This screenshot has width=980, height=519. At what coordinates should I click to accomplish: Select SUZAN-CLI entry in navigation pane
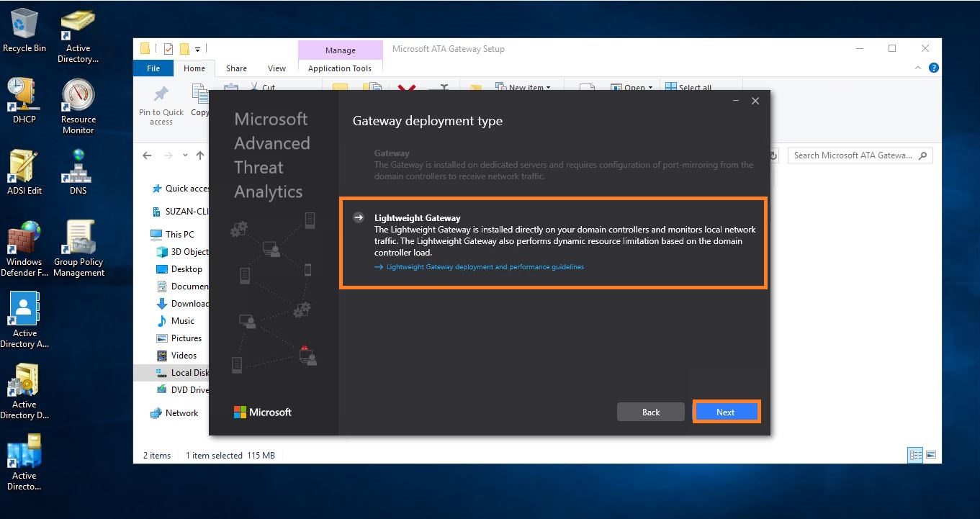tap(180, 212)
